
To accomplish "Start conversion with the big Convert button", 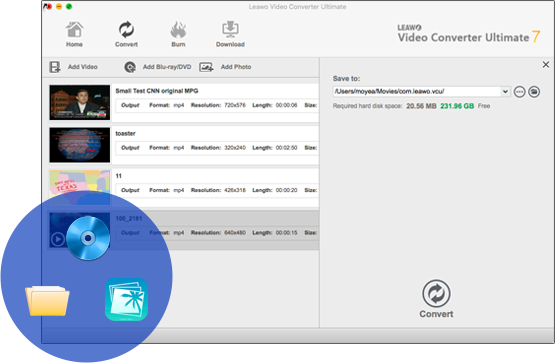I will 436,299.
